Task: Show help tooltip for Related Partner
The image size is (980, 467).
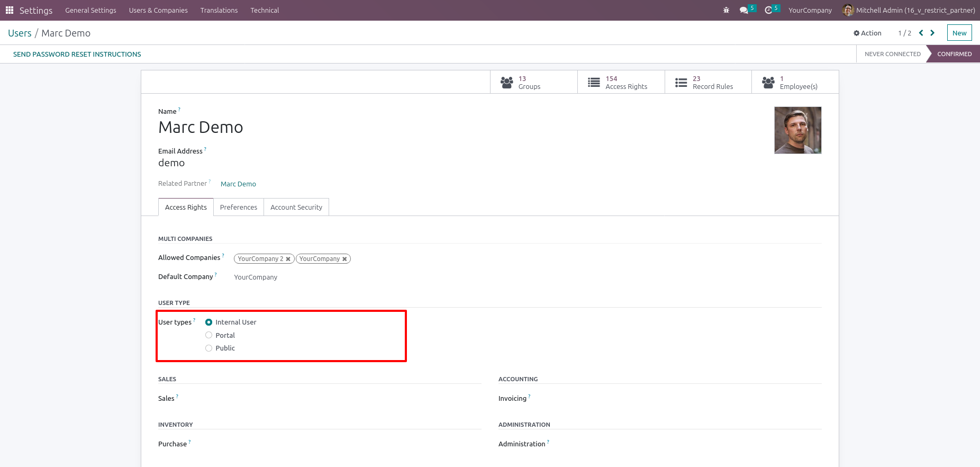Action: [x=210, y=181]
